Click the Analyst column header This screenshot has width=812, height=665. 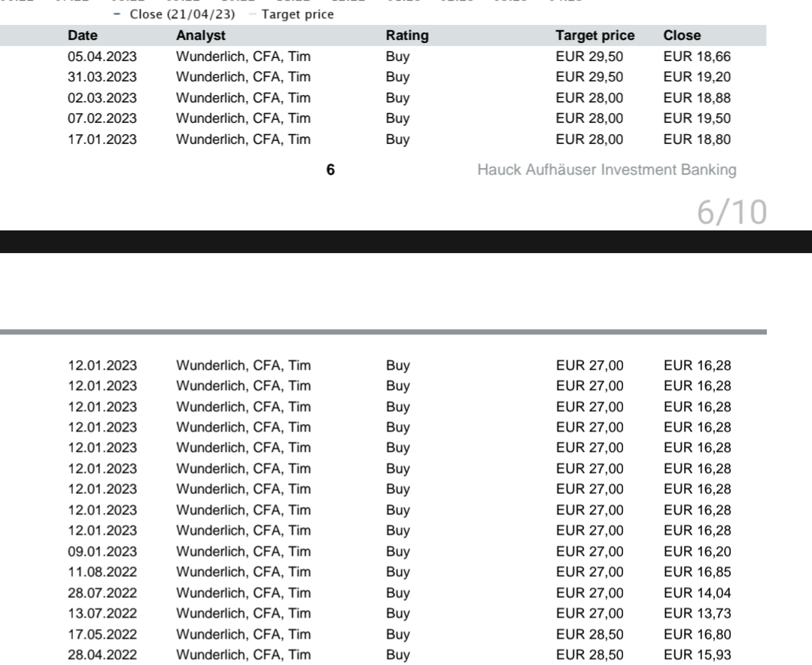click(x=201, y=35)
